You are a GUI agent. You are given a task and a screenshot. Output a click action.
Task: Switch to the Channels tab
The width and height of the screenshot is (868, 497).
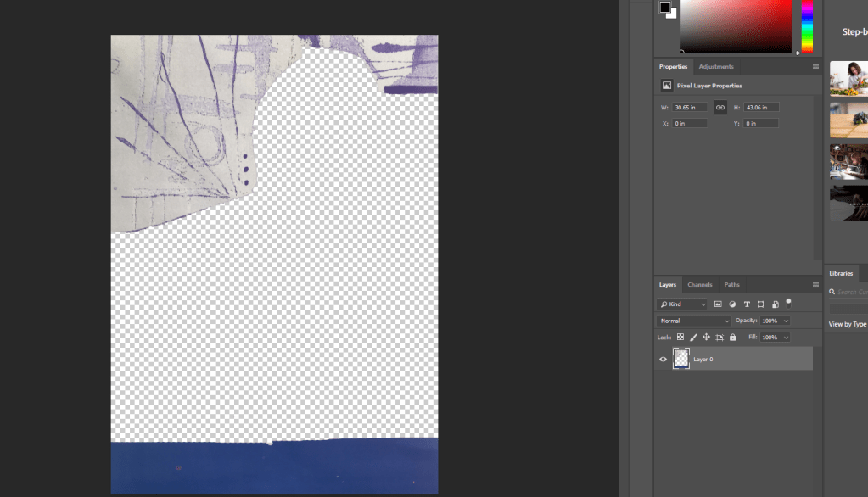[700, 284]
